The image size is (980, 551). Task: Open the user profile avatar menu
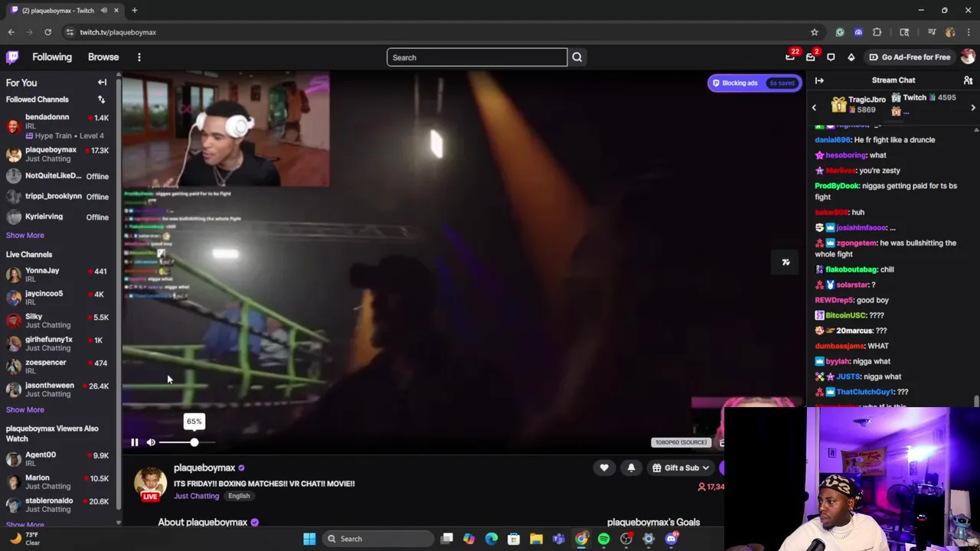point(968,57)
